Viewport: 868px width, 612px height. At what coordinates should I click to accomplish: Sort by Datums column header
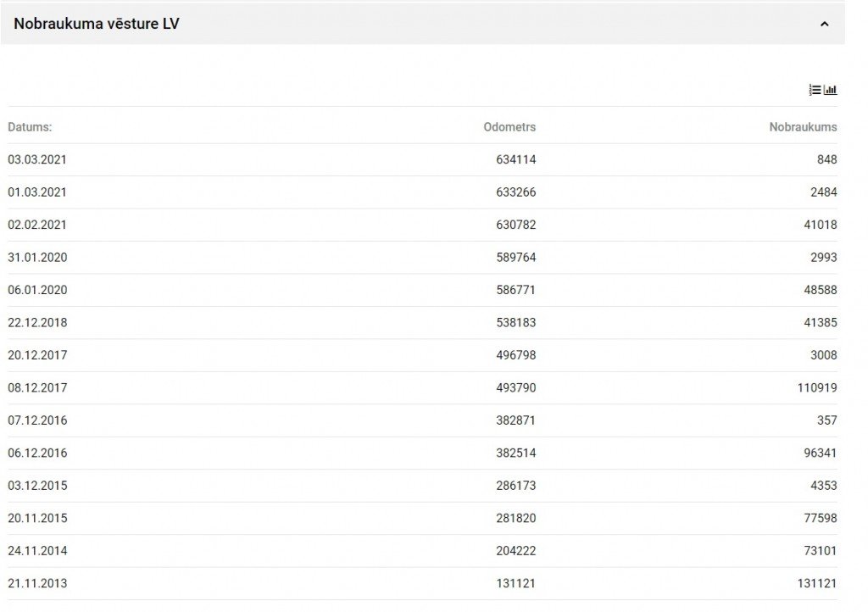coord(30,126)
